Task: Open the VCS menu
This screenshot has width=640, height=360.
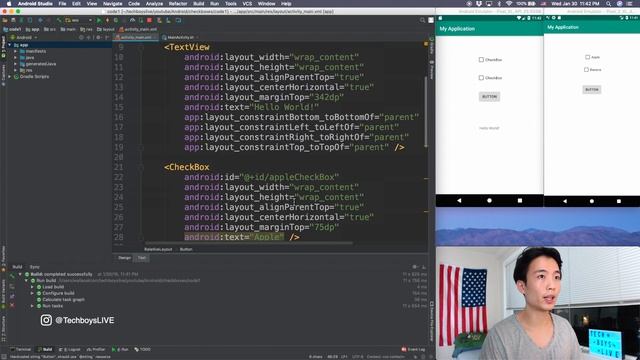Action: [247, 4]
